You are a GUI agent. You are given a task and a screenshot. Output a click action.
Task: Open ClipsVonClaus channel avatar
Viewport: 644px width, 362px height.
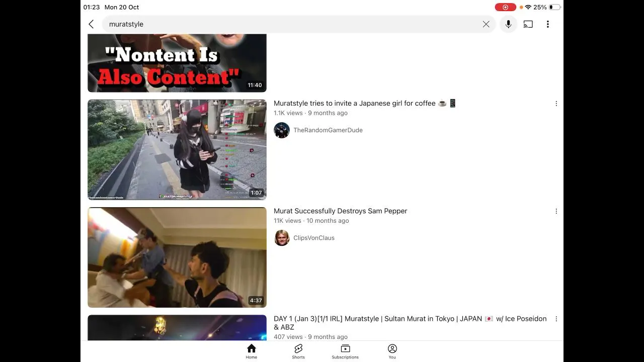[x=282, y=238]
